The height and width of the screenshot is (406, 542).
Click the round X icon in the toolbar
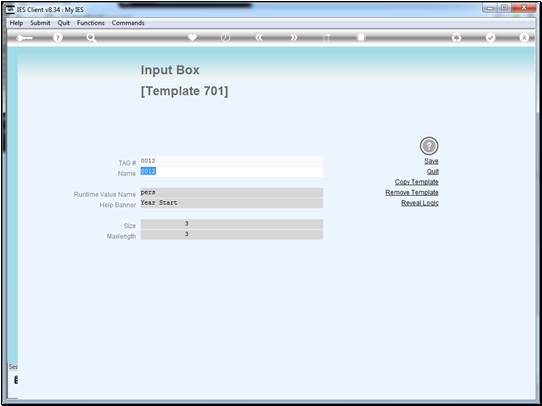[x=524, y=38]
